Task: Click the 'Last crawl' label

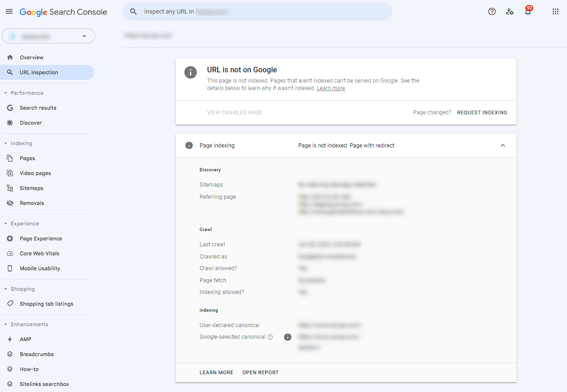Action: 213,245
